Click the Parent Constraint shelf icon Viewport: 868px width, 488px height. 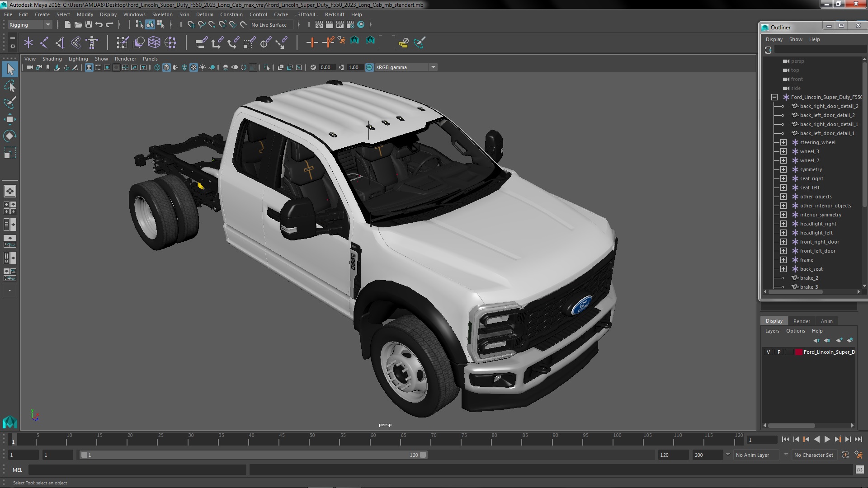pos(201,42)
